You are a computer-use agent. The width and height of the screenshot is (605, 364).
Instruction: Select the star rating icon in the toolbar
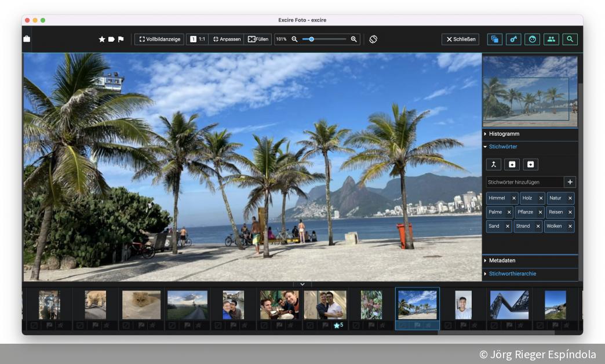point(101,39)
